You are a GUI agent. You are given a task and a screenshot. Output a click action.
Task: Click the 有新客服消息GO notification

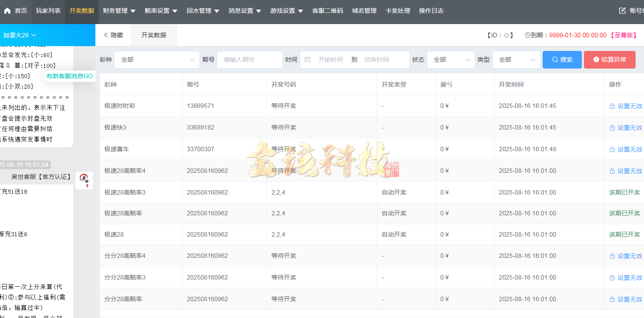point(69,76)
